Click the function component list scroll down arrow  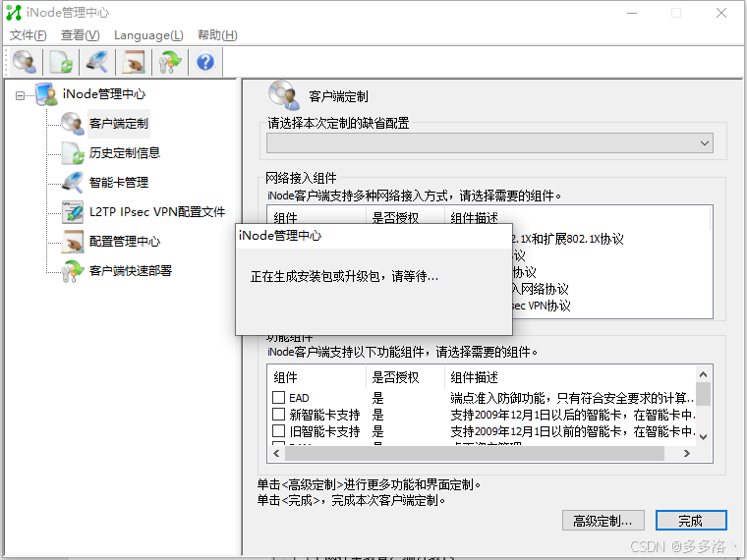pos(703,436)
